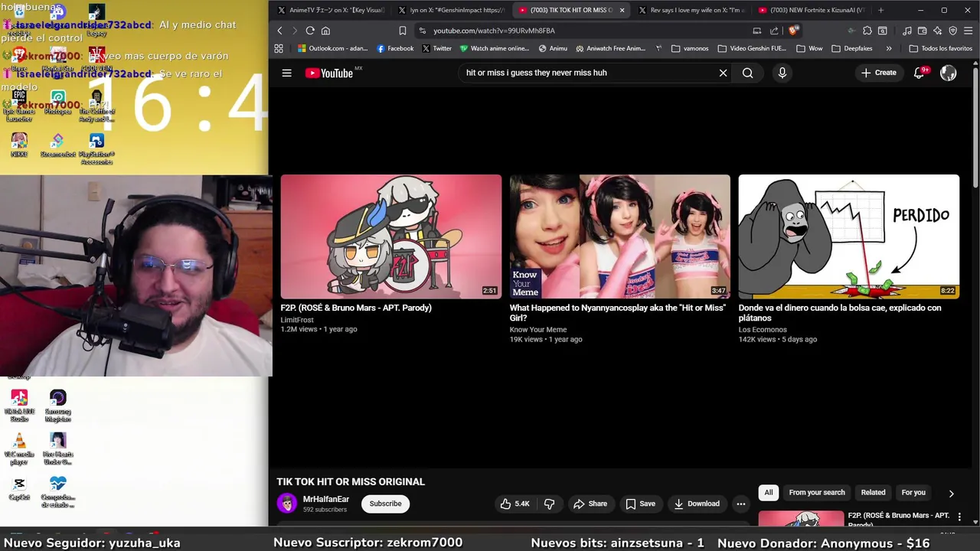Select the All filter chip
This screenshot has width=980, height=551.
(769, 493)
